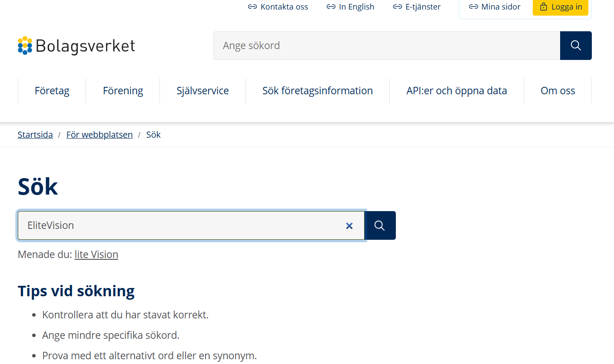Open the Om oss menu

558,91
